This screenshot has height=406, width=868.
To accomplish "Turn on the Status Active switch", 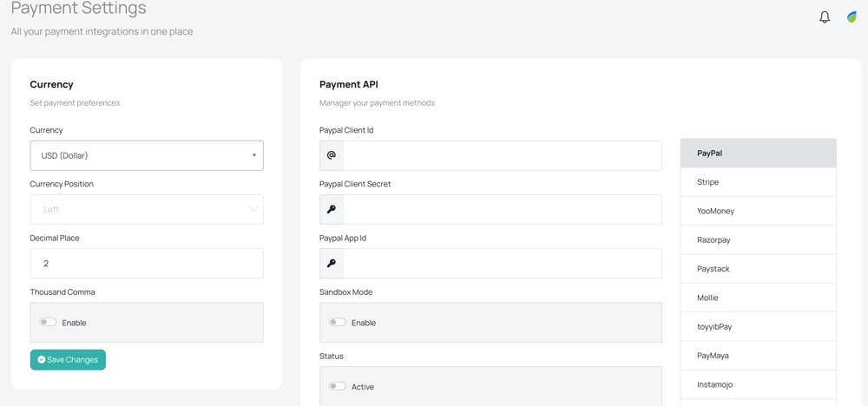I will click(x=337, y=387).
